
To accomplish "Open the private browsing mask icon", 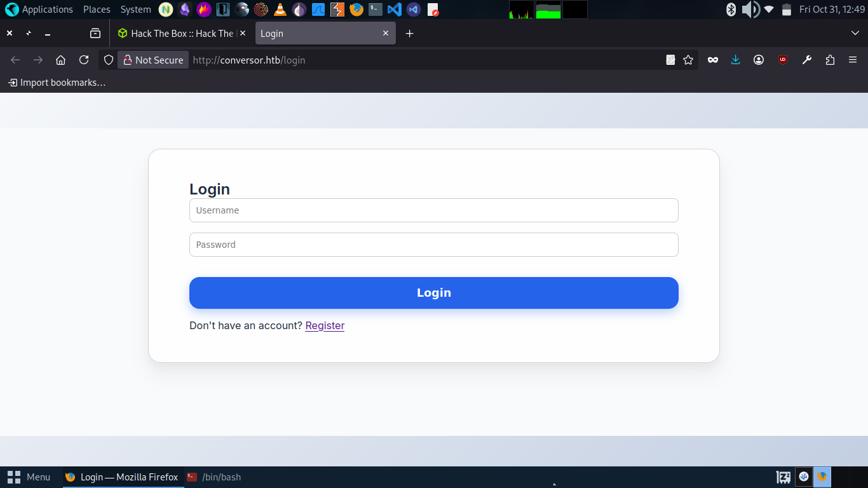I will coord(713,60).
